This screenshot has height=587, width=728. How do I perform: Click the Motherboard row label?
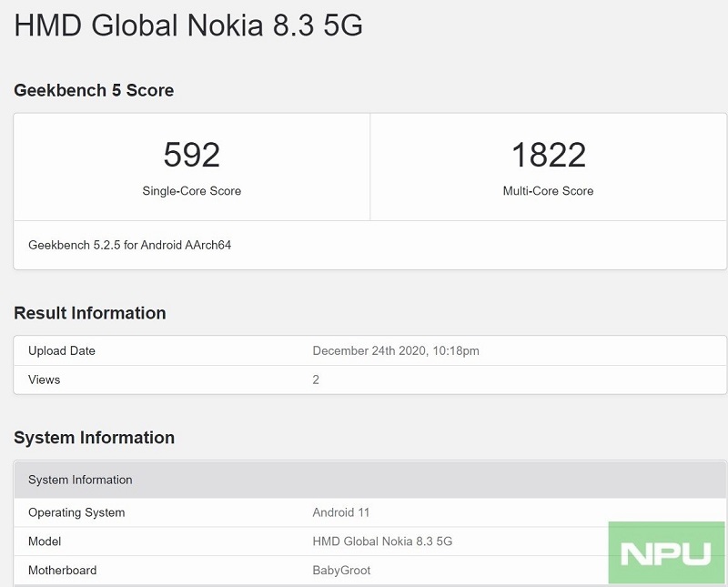pos(62,571)
